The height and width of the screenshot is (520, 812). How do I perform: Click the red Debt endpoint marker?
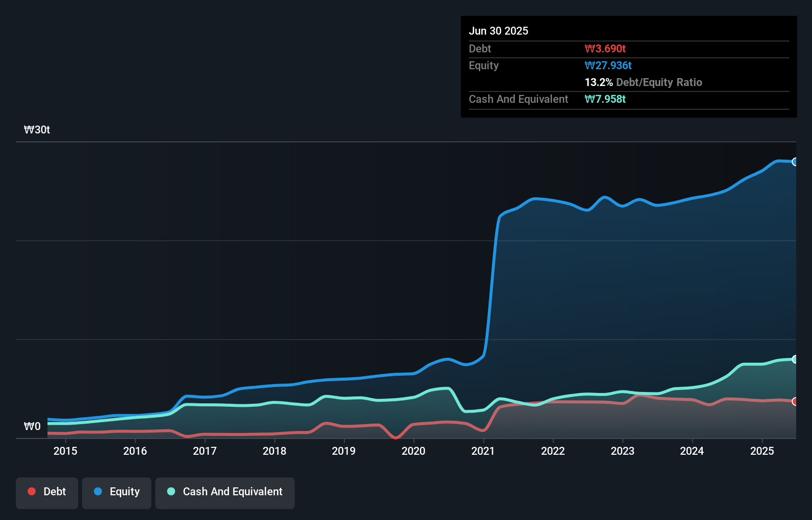coord(795,401)
